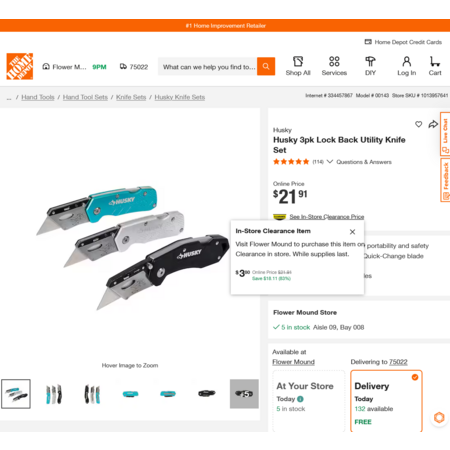
Task: Close the In-Store Clearance Item popup
Action: pyautogui.click(x=352, y=232)
